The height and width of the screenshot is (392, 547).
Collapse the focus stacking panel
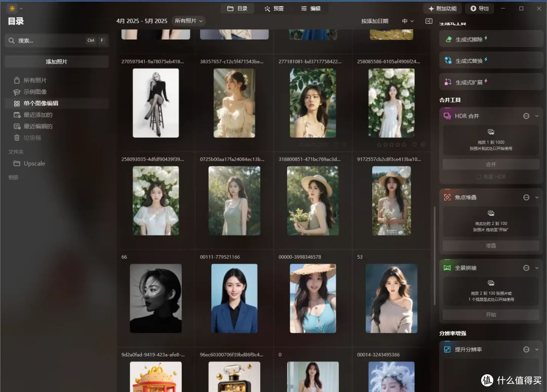click(537, 198)
